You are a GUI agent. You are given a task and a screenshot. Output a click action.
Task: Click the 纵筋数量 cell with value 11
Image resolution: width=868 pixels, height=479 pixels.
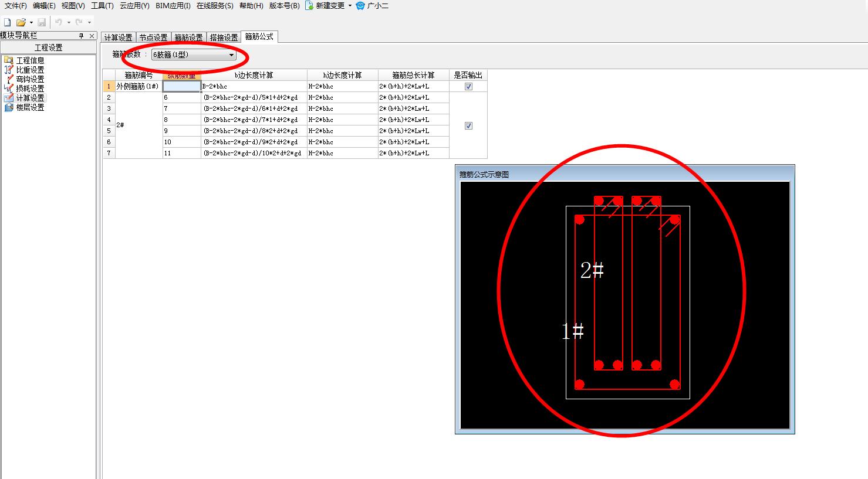pyautogui.click(x=182, y=153)
